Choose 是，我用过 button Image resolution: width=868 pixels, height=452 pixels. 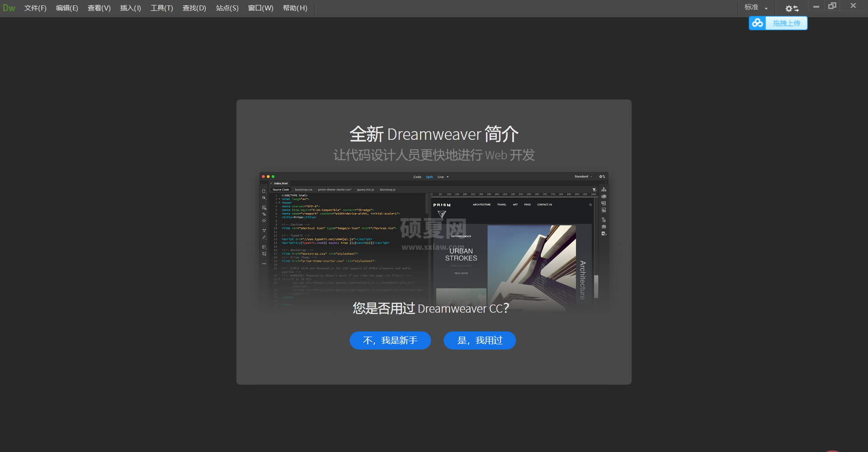point(480,340)
